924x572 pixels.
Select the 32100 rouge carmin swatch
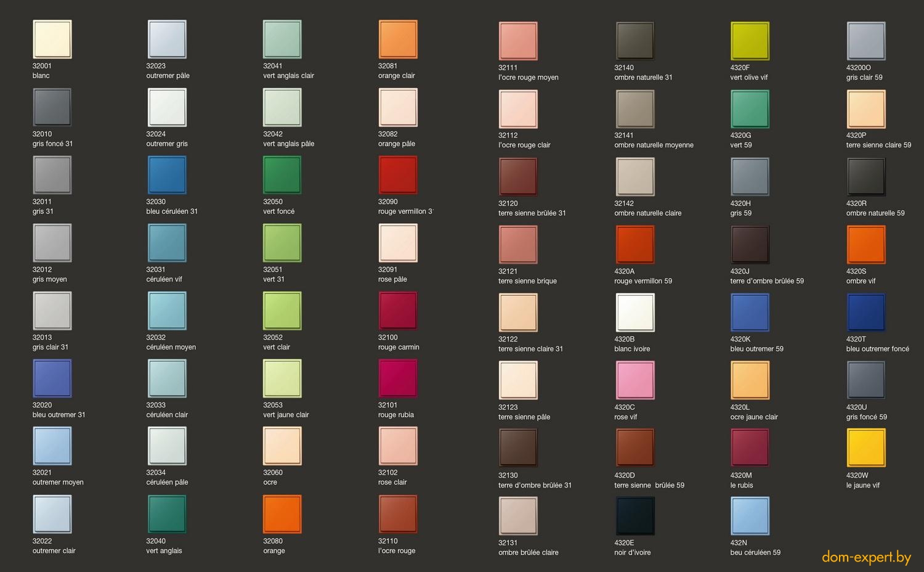coord(398,311)
